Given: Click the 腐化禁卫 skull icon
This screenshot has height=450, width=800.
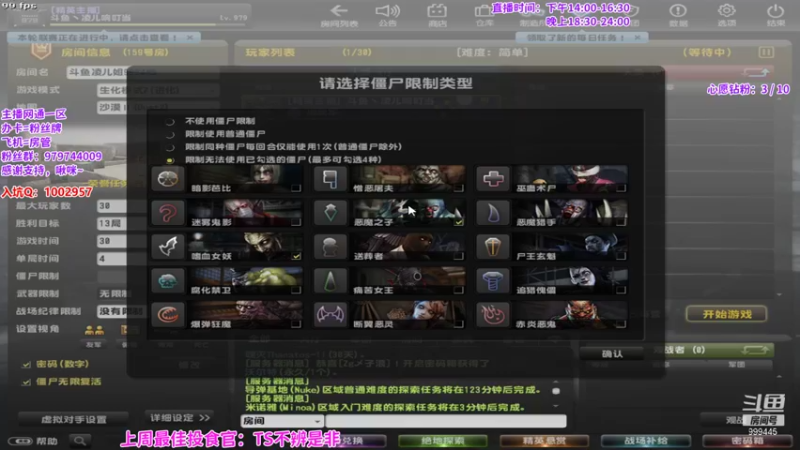Looking at the screenshot, I should (168, 281).
